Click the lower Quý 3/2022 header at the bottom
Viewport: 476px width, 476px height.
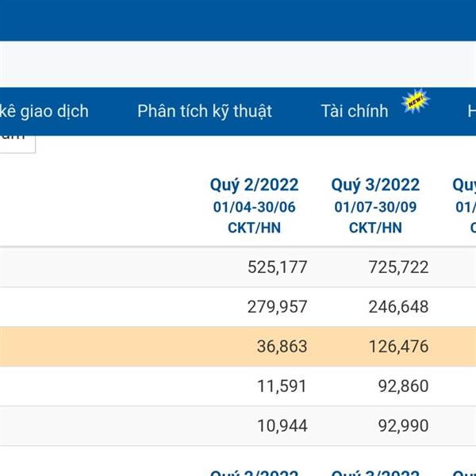coord(375,472)
